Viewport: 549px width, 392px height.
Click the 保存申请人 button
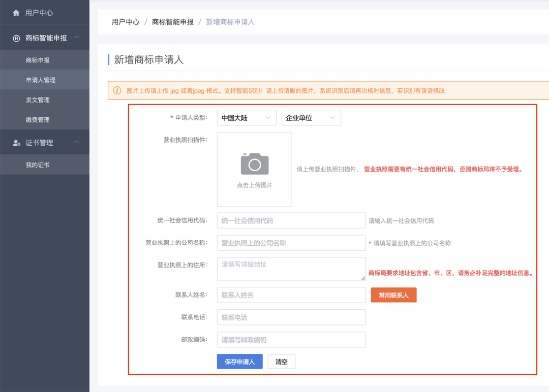(x=240, y=362)
